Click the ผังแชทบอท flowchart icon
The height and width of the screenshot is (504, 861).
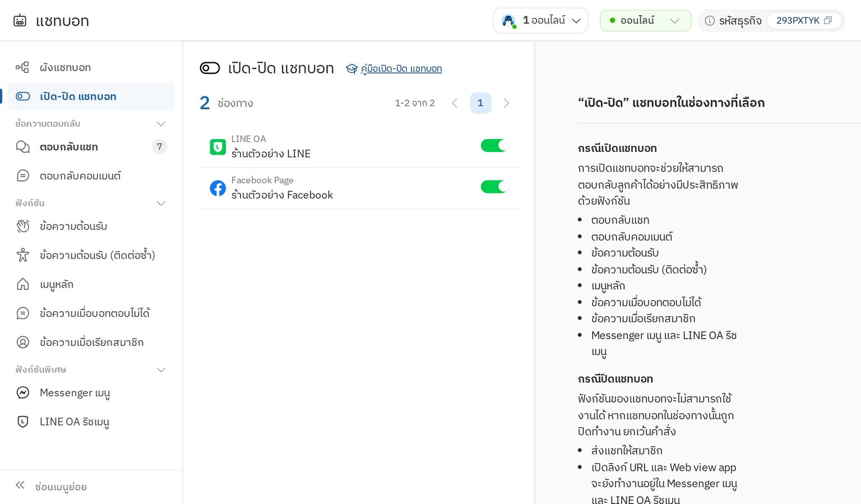[22, 67]
